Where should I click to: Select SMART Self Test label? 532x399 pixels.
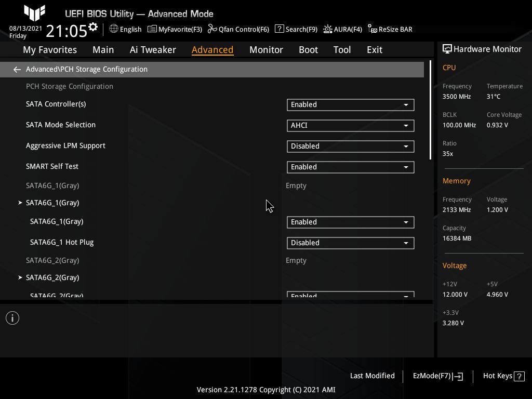pyautogui.click(x=52, y=166)
